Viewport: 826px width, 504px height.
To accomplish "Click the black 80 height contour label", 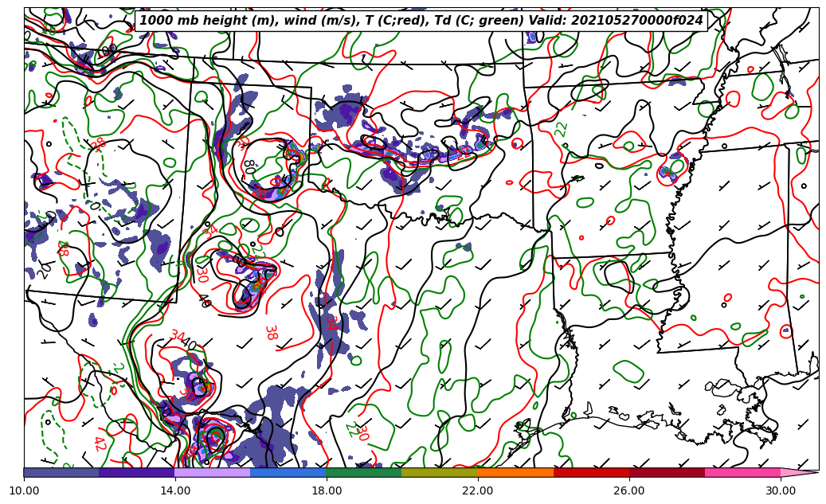I will point(249,167).
